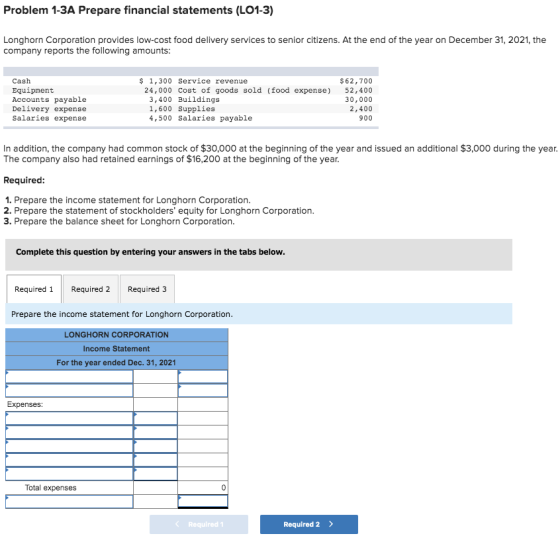Click the second expense amount field
This screenshot has width=560, height=540.
pyautogui.click(x=155, y=432)
